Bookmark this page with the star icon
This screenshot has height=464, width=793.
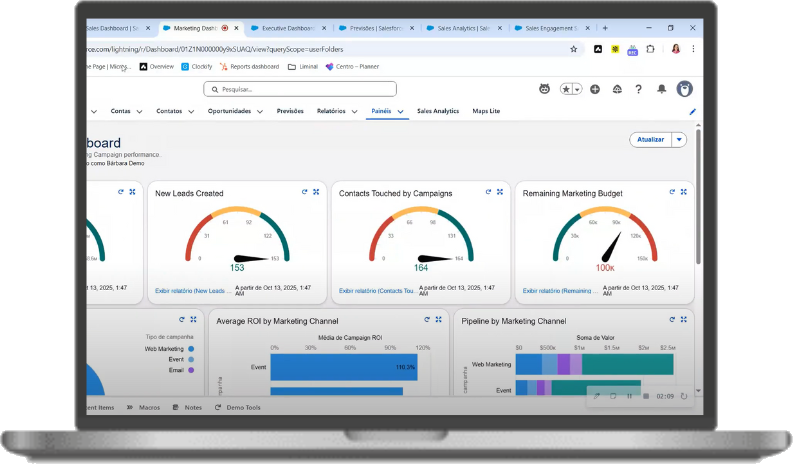574,49
